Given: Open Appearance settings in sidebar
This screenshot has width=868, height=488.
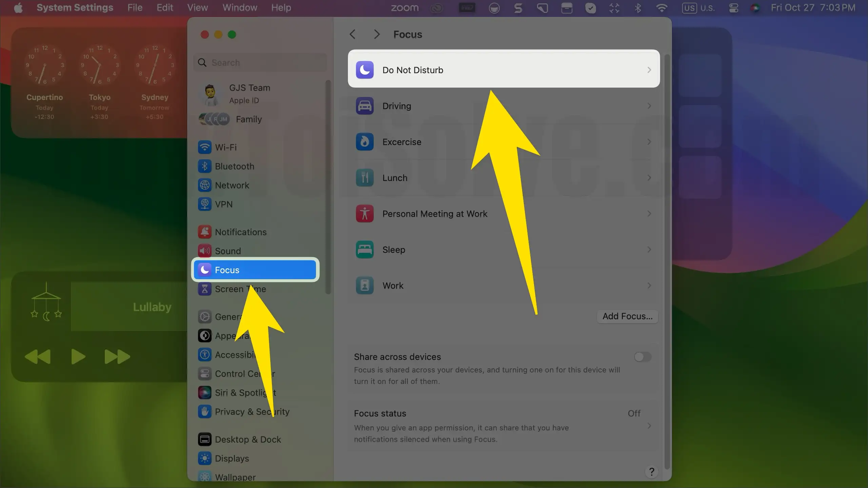Looking at the screenshot, I should click(255, 335).
